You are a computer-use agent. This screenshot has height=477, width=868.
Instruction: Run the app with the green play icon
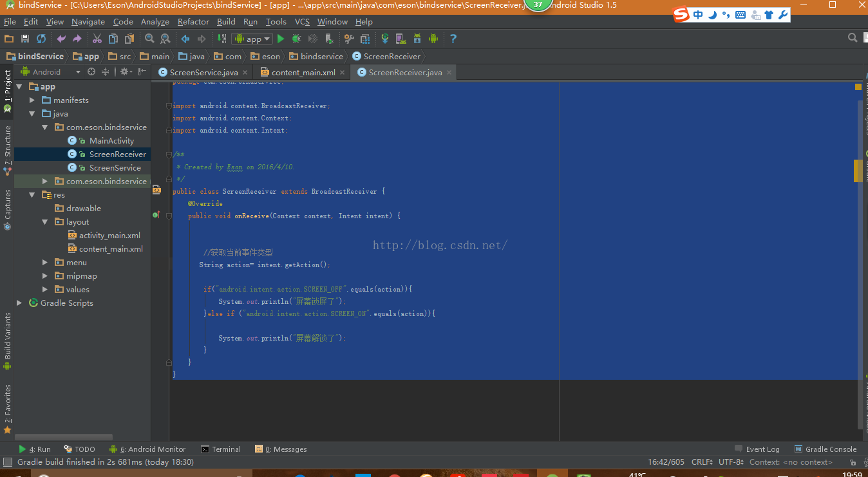(x=281, y=39)
